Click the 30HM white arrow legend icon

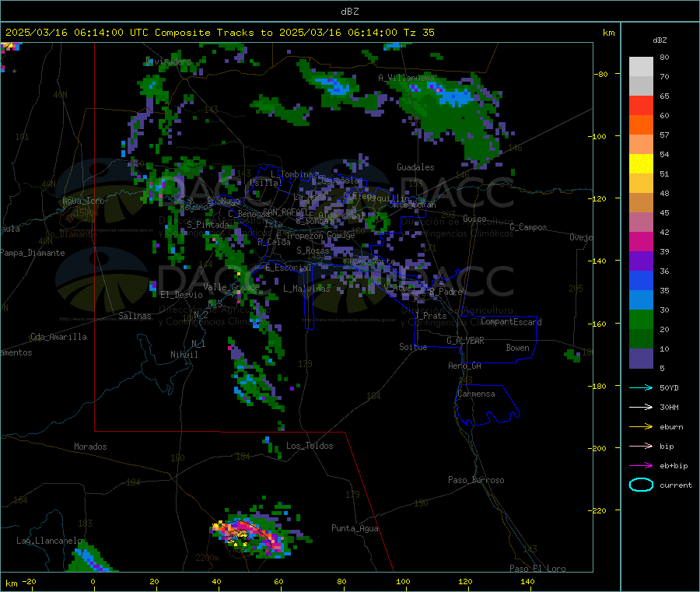click(x=641, y=407)
